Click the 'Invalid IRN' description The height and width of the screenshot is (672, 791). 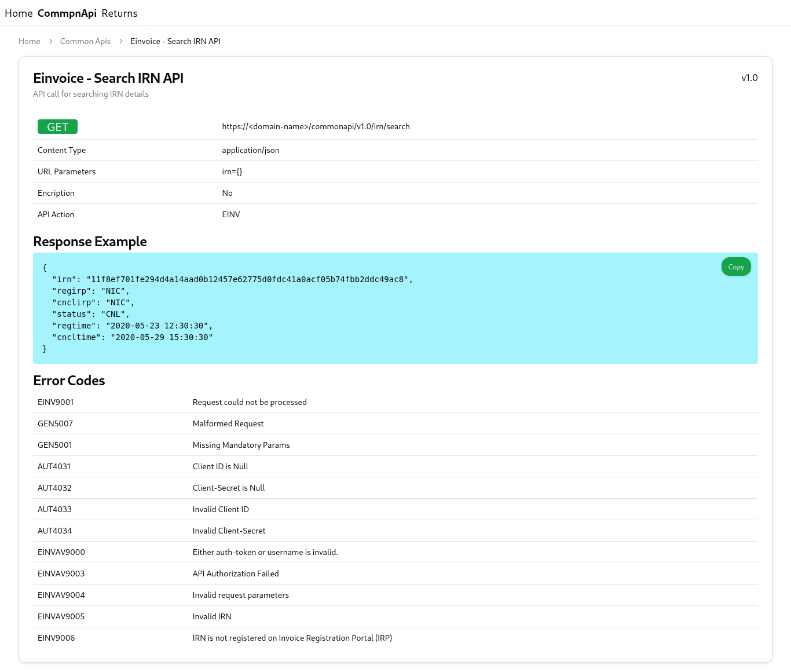point(212,616)
